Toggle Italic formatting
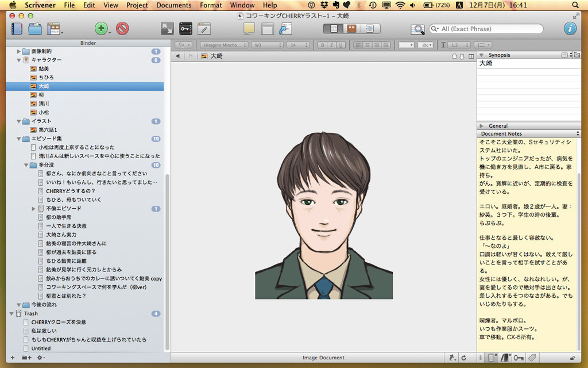 pyautogui.click(x=331, y=45)
